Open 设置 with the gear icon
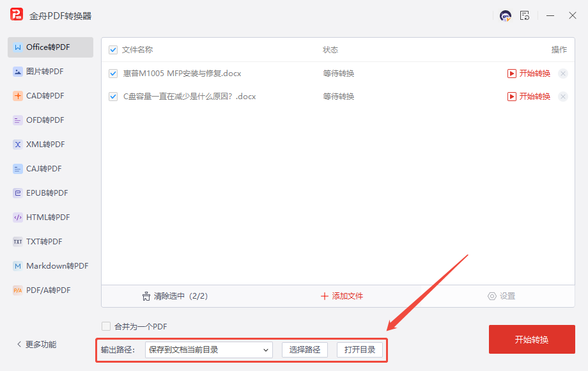Viewport: 588px width, 371px height. pos(501,296)
